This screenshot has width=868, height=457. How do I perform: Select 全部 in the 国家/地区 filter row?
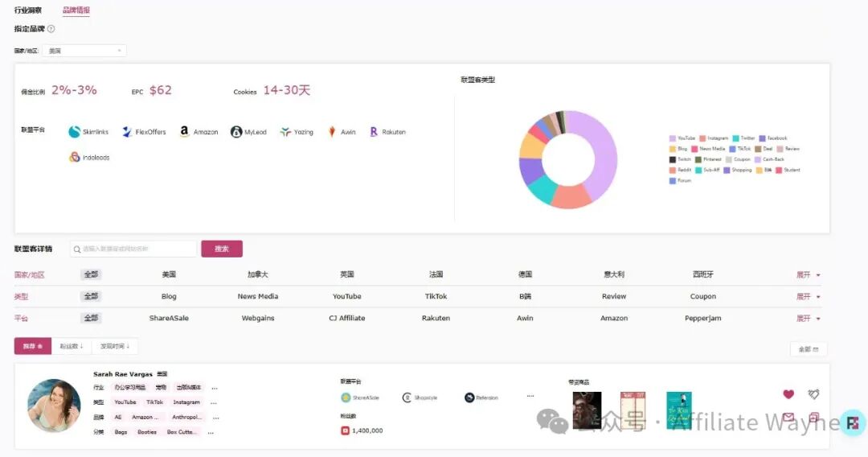coord(92,274)
